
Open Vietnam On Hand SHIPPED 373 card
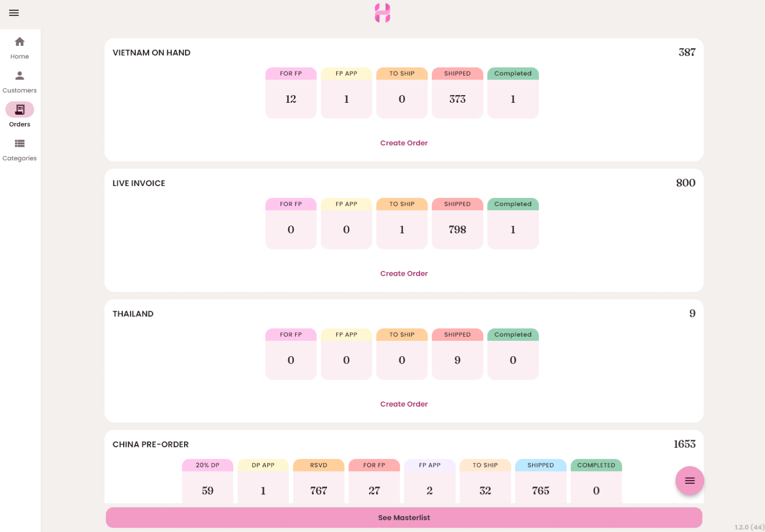(457, 93)
